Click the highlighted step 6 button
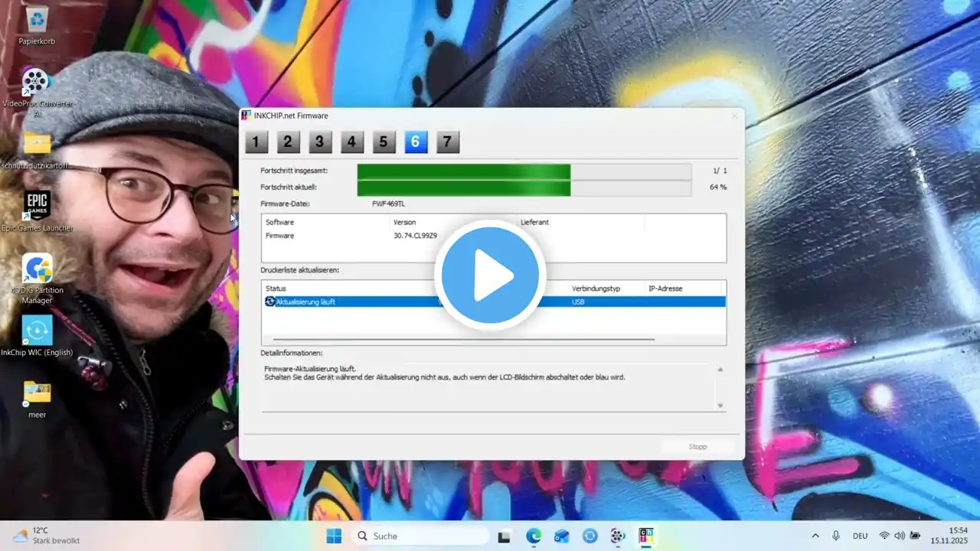Screen dimensions: 980x551 415,142
